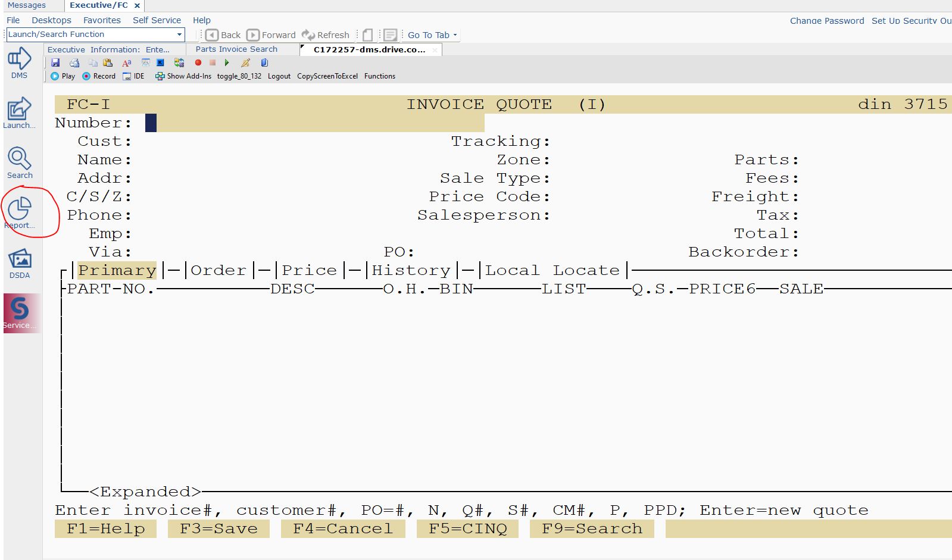Image resolution: width=952 pixels, height=560 pixels.
Task: Click the Number input field
Action: (315, 123)
